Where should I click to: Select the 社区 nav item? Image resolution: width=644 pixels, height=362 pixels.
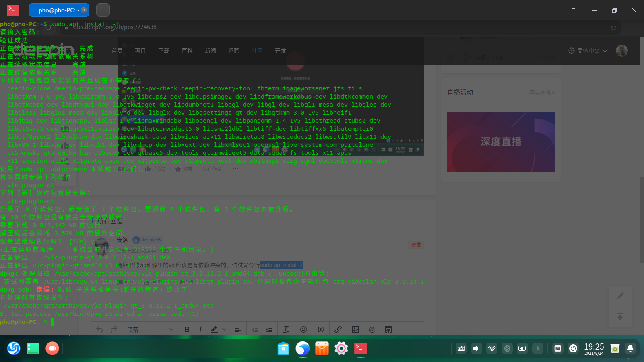[257, 51]
